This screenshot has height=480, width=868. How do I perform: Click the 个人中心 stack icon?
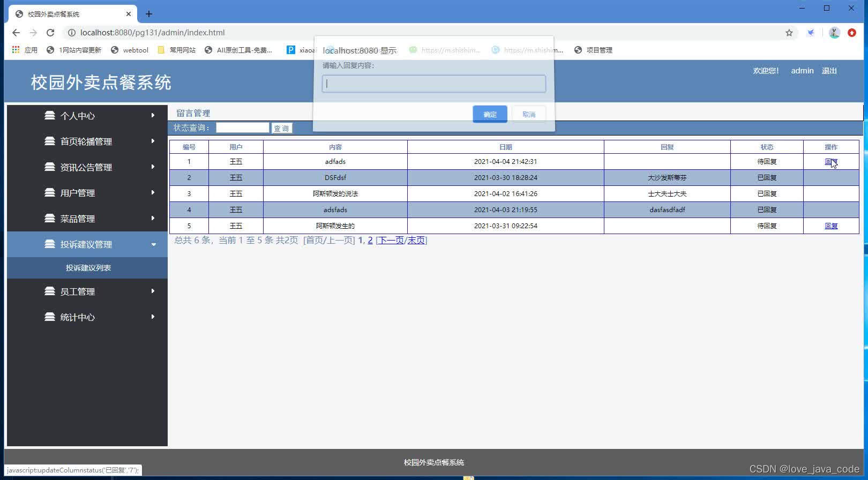point(50,116)
